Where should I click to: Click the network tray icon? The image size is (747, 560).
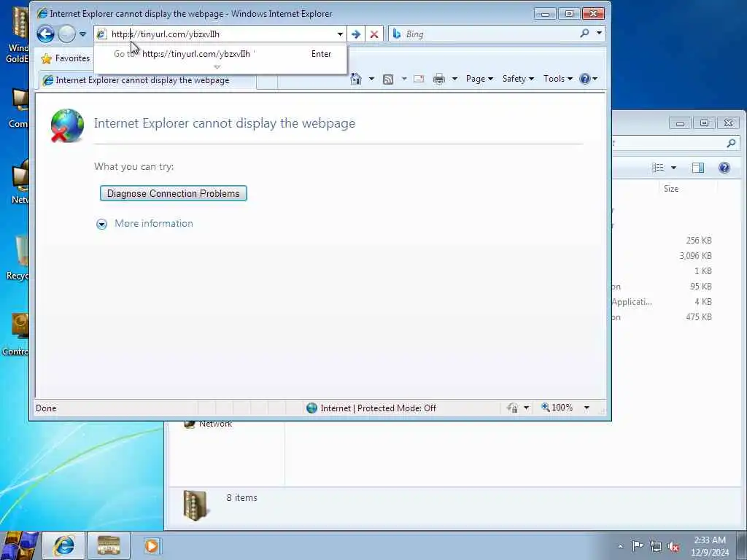point(656,546)
